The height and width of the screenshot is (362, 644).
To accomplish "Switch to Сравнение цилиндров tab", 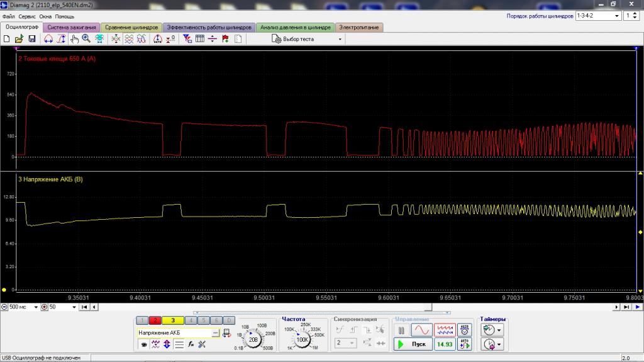I will (131, 27).
